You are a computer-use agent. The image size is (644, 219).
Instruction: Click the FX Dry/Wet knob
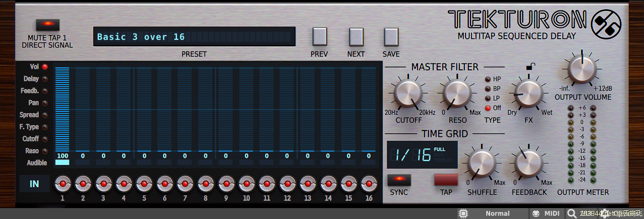529,94
